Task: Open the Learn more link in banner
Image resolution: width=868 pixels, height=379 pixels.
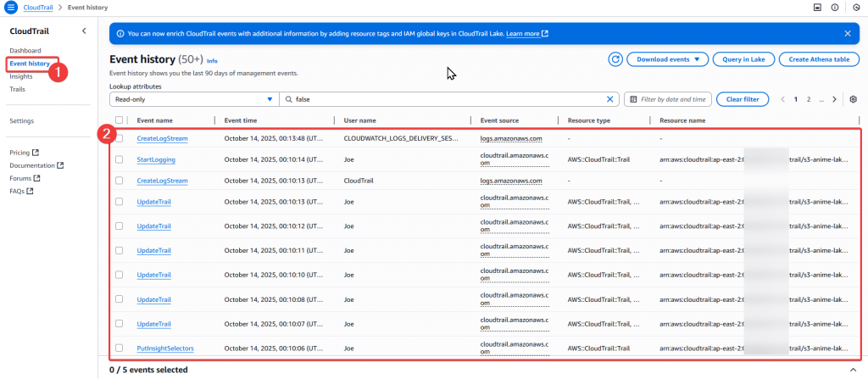Action: click(527, 34)
